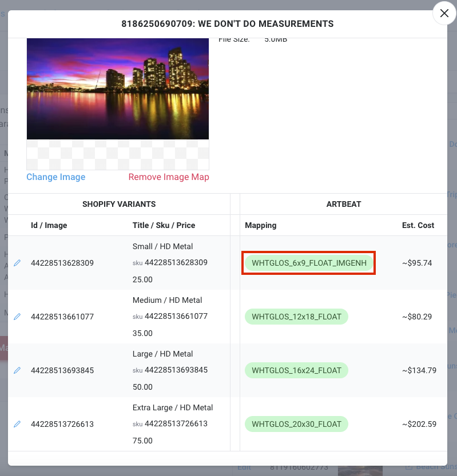Click the Id / Image column header
The image size is (457, 476).
(49, 225)
